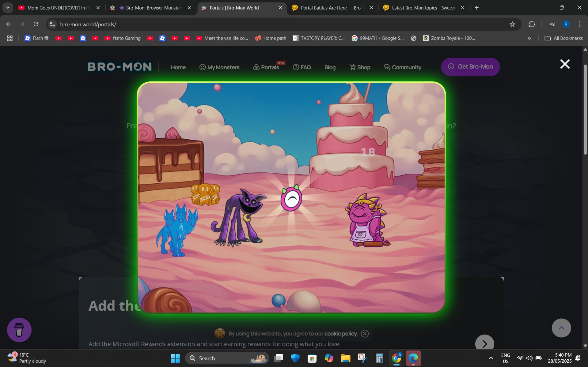Open the tab search dropdown arrow
This screenshot has width=588, height=367.
8,8
